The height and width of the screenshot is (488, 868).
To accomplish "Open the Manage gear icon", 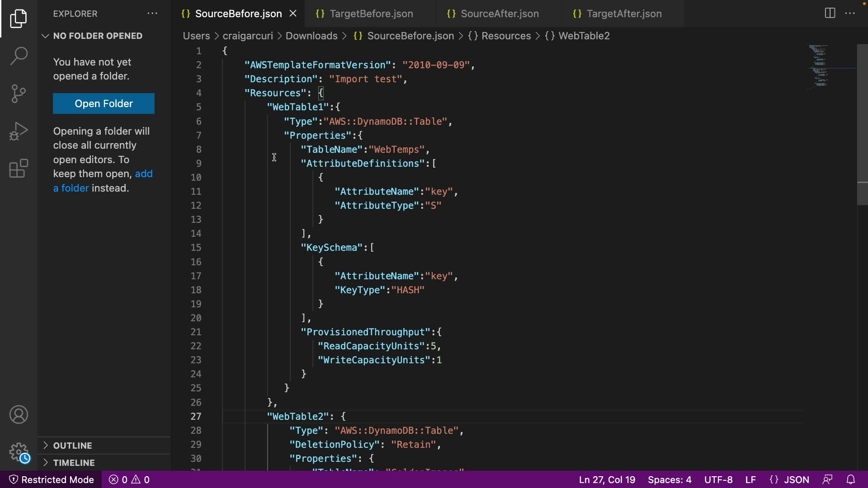I will tap(19, 451).
